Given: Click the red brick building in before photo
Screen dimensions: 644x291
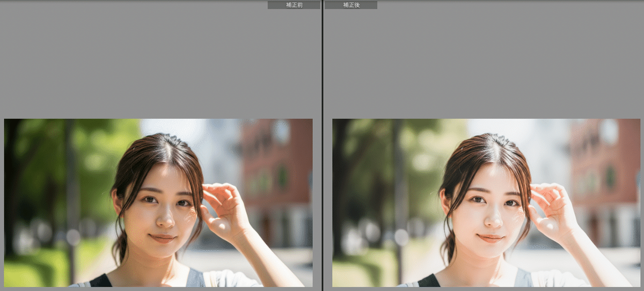Looking at the screenshot, I should pos(276,161).
